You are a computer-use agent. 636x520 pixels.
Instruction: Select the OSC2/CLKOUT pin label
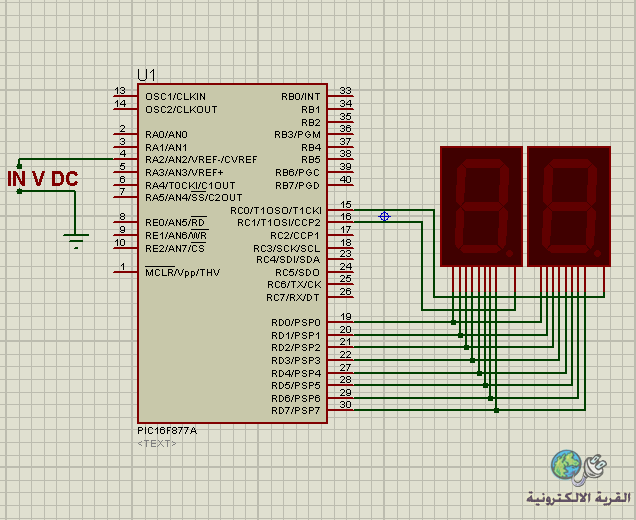click(181, 110)
